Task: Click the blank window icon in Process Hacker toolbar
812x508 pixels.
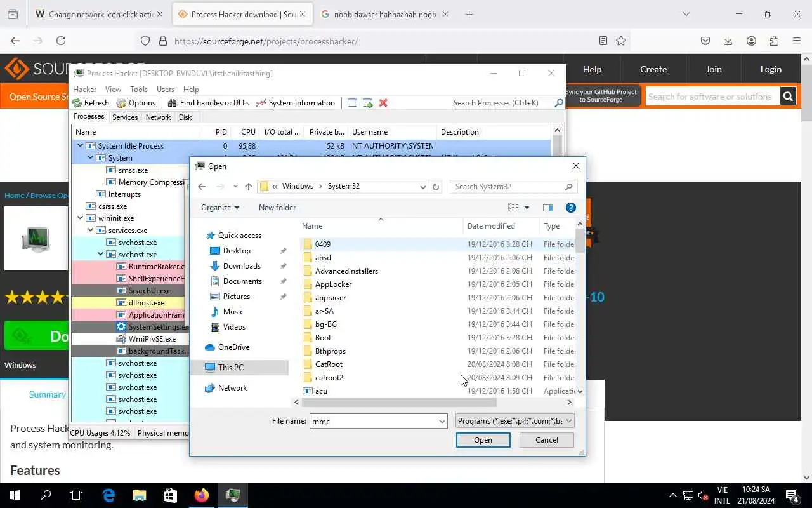Action: tap(352, 103)
